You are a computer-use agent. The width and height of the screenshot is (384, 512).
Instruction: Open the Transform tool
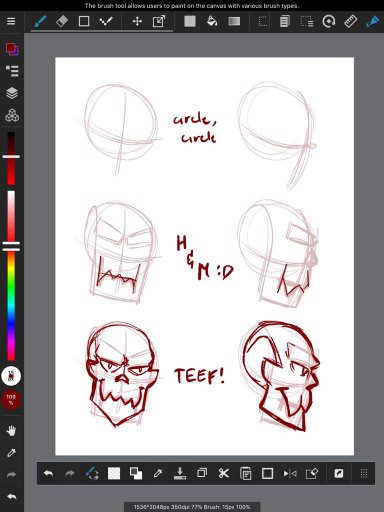tap(159, 22)
